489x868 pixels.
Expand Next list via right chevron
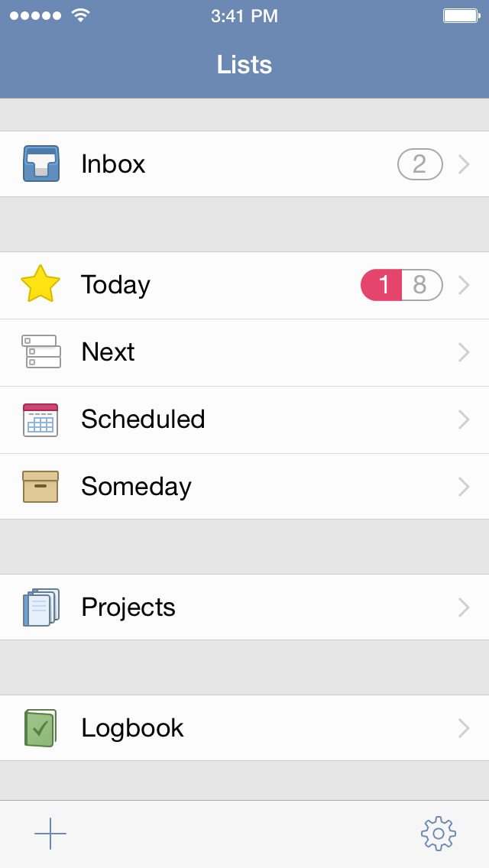coord(463,352)
